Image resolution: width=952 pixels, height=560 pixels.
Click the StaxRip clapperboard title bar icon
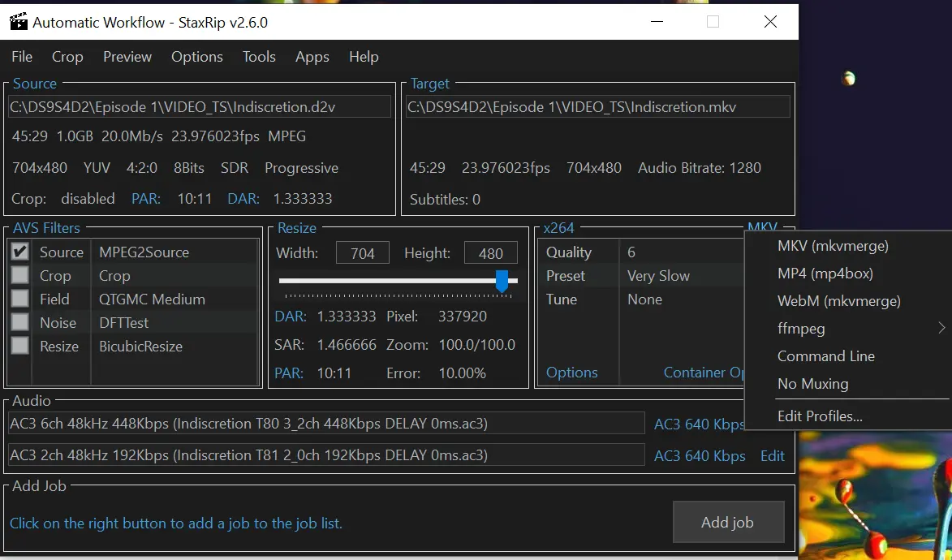19,22
